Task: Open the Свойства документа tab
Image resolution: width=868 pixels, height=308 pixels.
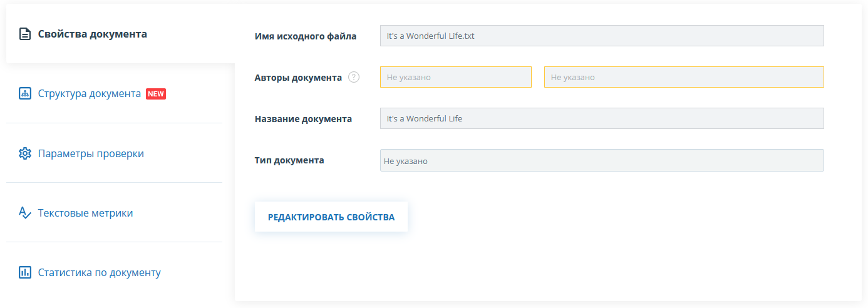Action: click(x=92, y=34)
